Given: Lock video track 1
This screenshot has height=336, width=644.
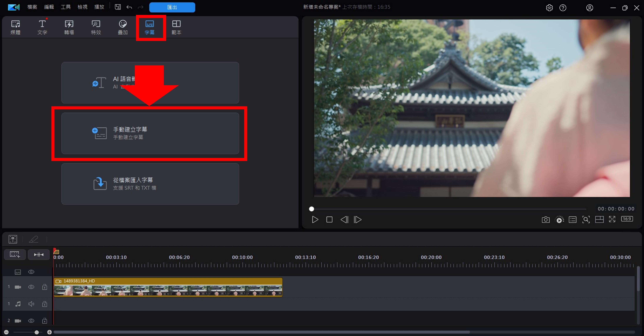Looking at the screenshot, I should (44, 287).
